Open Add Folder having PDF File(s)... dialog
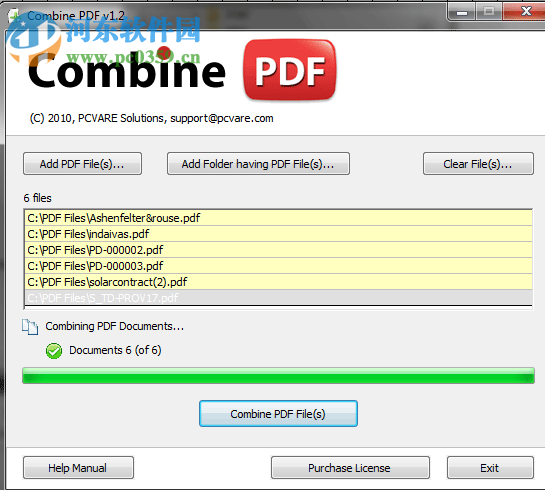 coord(258,164)
